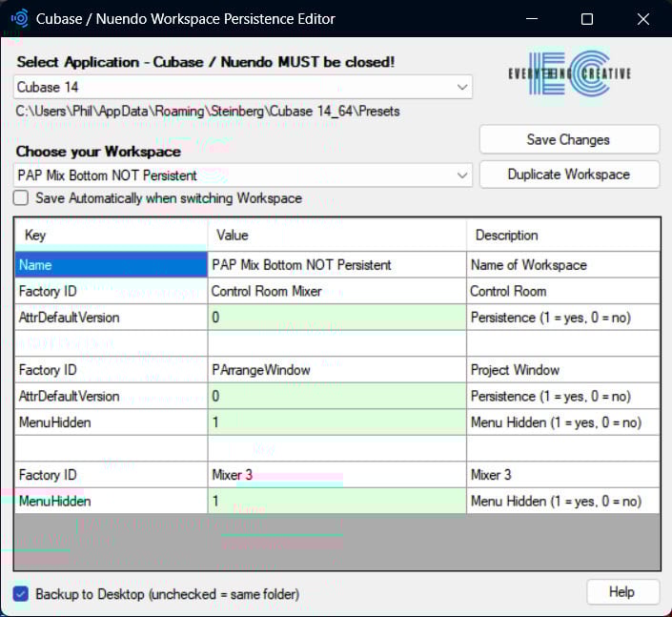The height and width of the screenshot is (617, 672).
Task: Edit Project Window MenuHidden value 1
Action: click(x=337, y=422)
